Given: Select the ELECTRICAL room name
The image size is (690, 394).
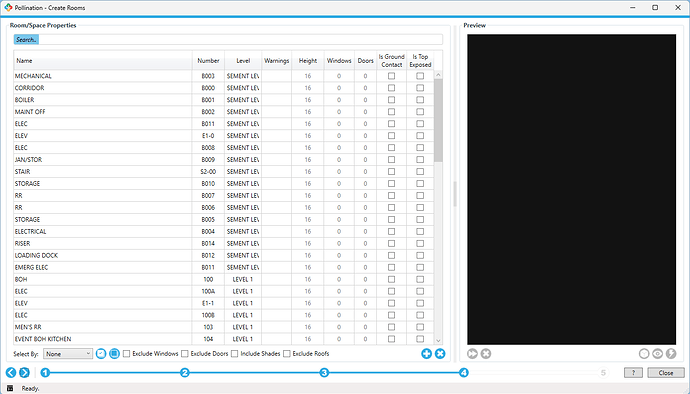Looking at the screenshot, I should (x=30, y=231).
